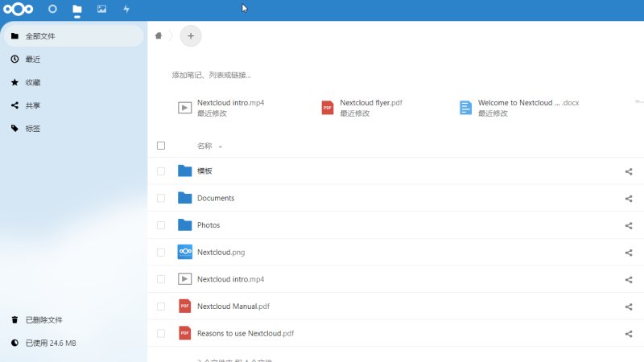Open Nextcloud Manual.pdf file name
The height and width of the screenshot is (362, 644).
233,306
